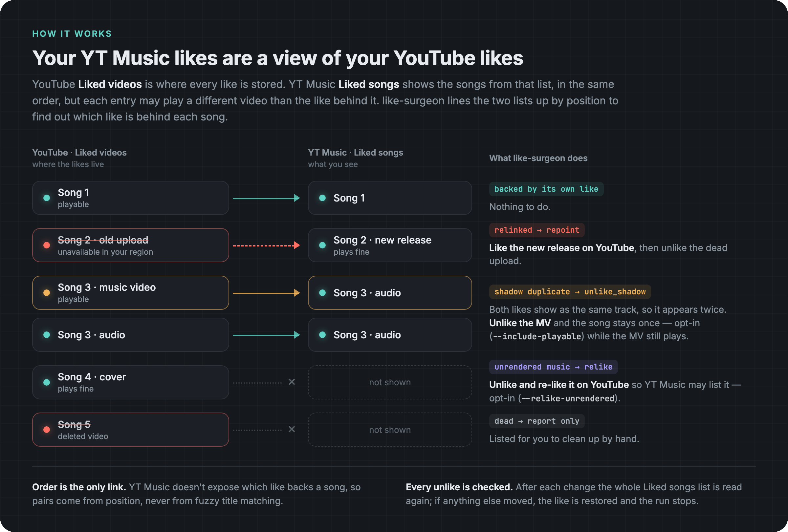
Task: Click the what you see subtitle
Action: pos(333,164)
